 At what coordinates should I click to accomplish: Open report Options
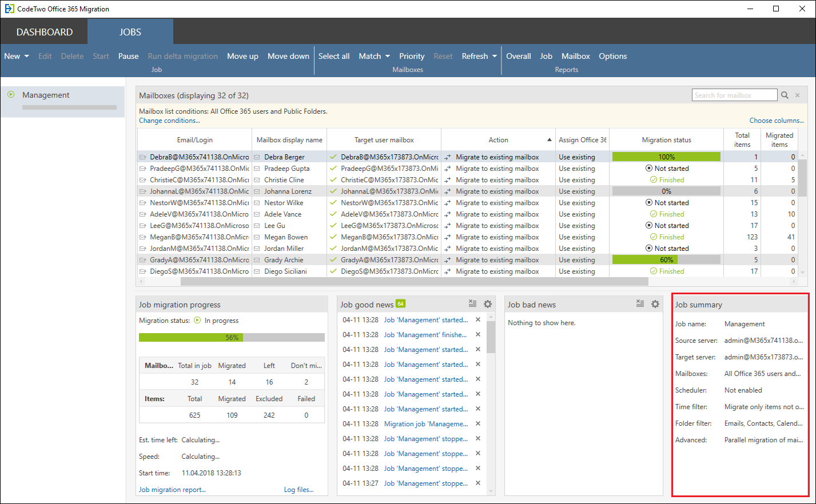(613, 56)
